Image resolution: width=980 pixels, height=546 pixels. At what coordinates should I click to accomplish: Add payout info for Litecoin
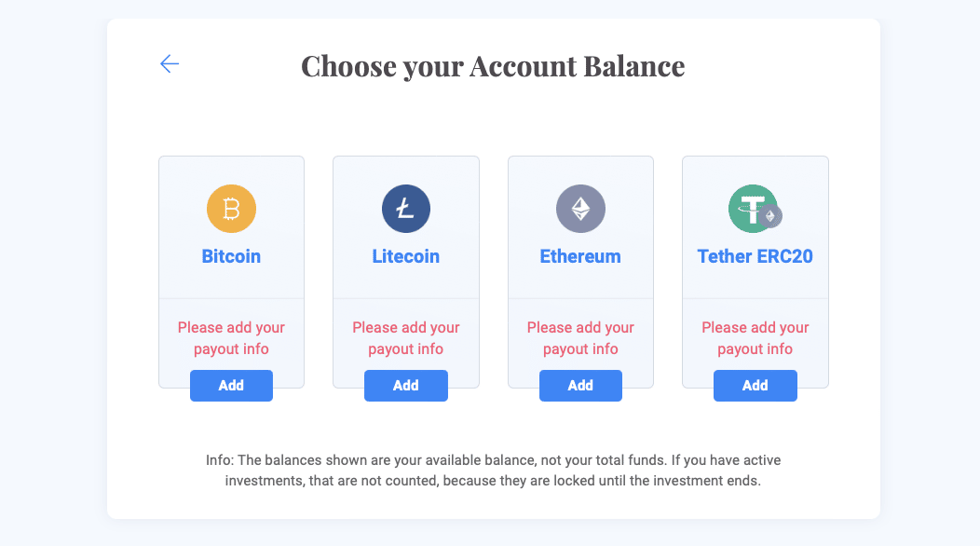click(x=406, y=385)
